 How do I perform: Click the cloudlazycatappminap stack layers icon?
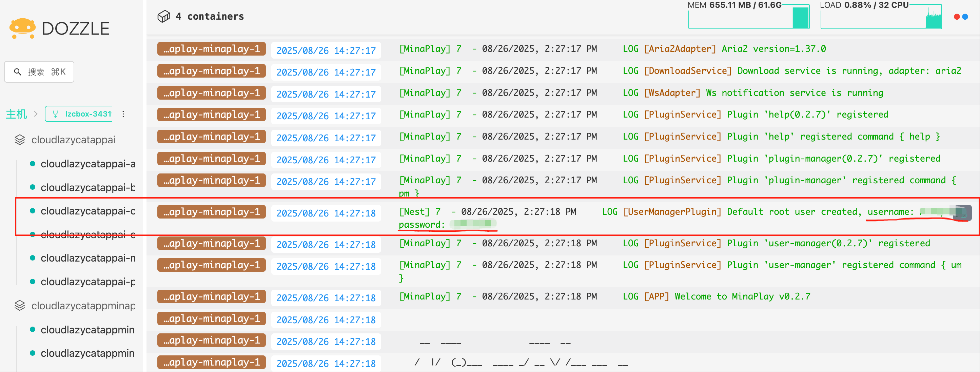[x=20, y=306]
